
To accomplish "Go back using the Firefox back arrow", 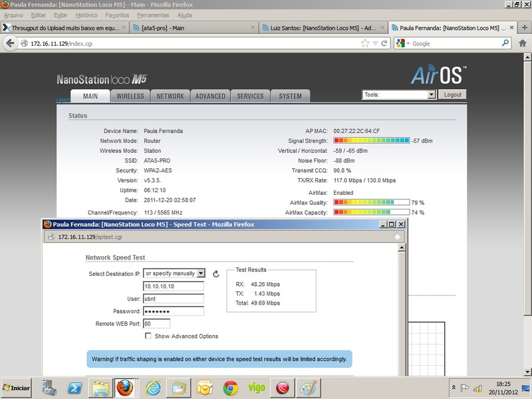I will [x=10, y=43].
